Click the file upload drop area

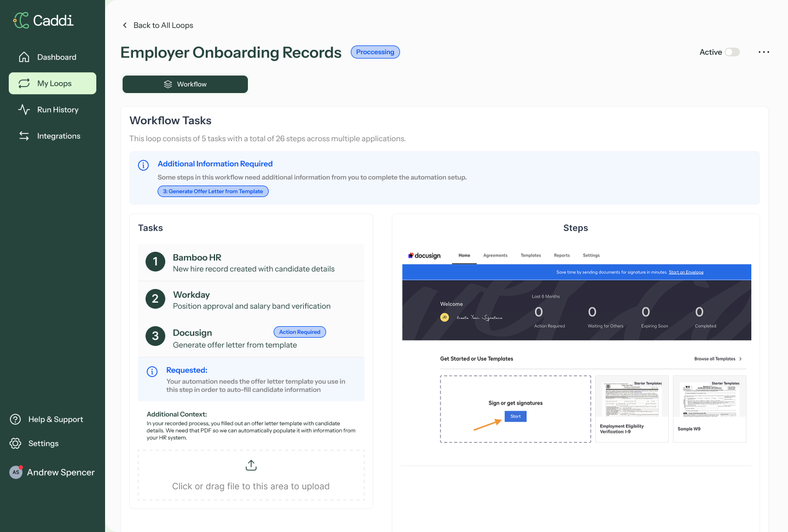coord(251,475)
